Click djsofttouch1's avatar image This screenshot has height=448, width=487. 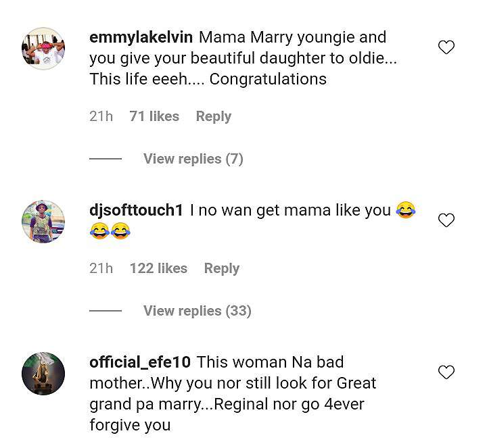43,222
